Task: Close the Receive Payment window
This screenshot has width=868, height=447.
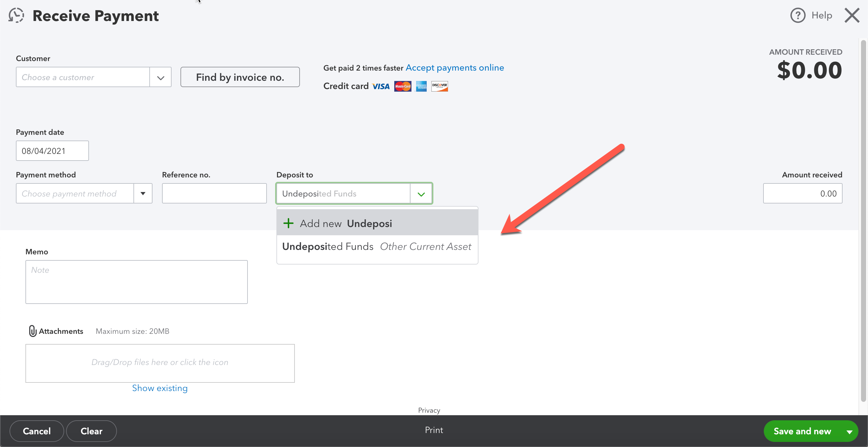Action: click(x=852, y=16)
